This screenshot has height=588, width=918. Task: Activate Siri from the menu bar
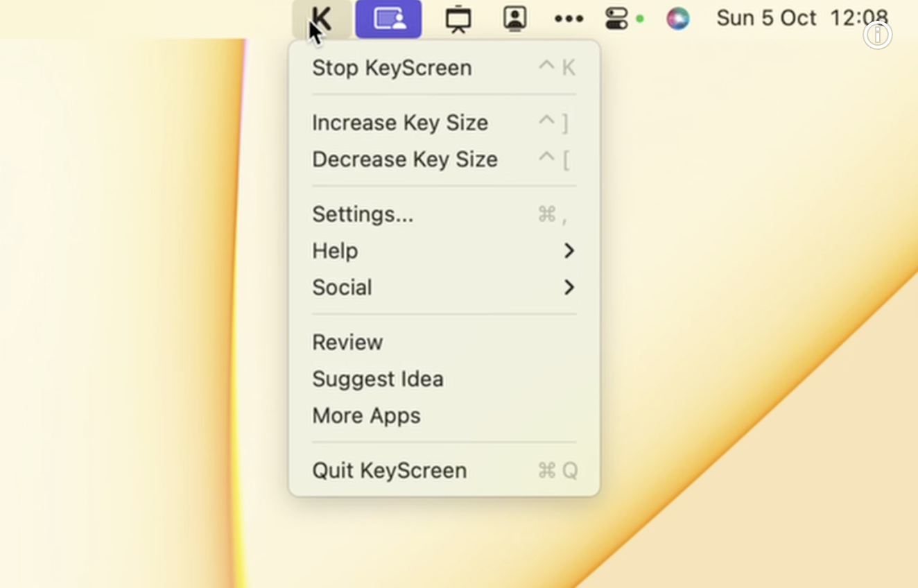678,19
